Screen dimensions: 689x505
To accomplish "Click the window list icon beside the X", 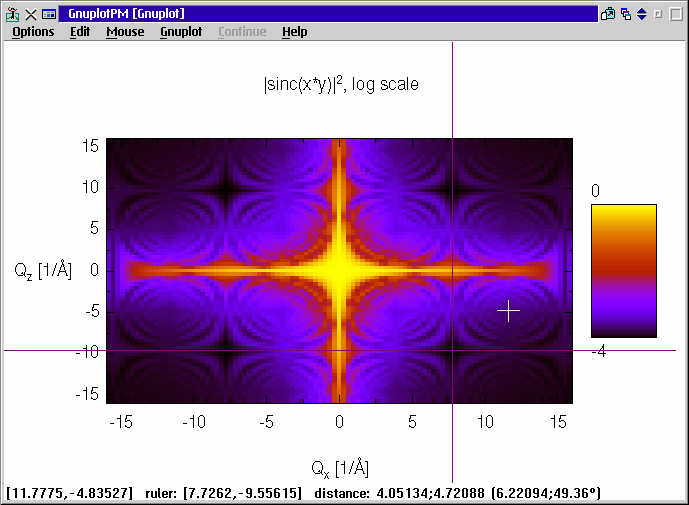I will click(48, 14).
